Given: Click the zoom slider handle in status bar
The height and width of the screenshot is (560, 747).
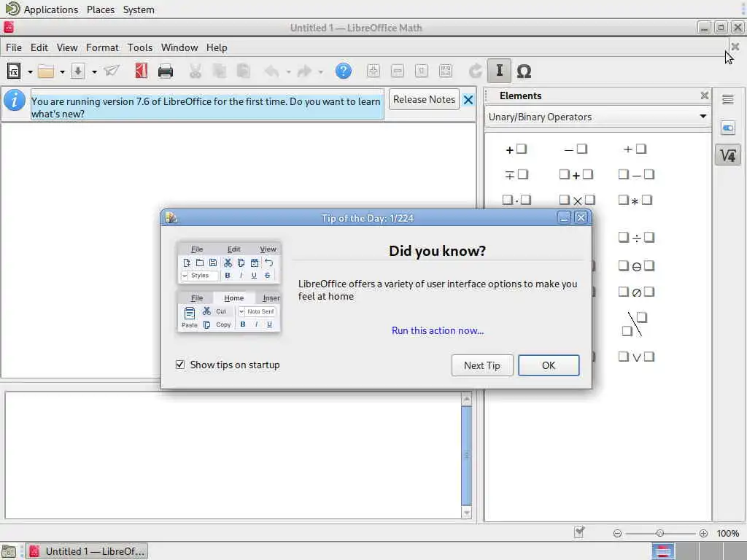Looking at the screenshot, I should pyautogui.click(x=659, y=533).
